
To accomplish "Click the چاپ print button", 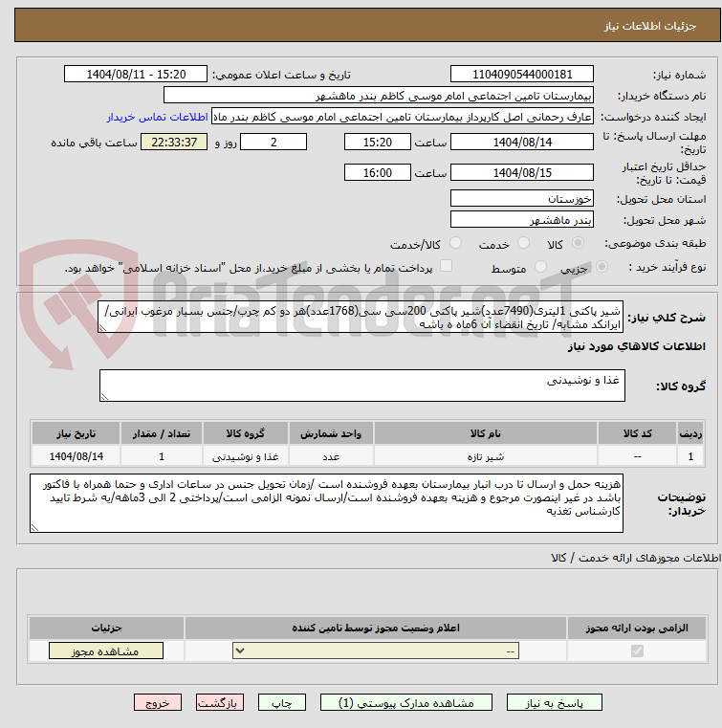I will (x=282, y=702).
